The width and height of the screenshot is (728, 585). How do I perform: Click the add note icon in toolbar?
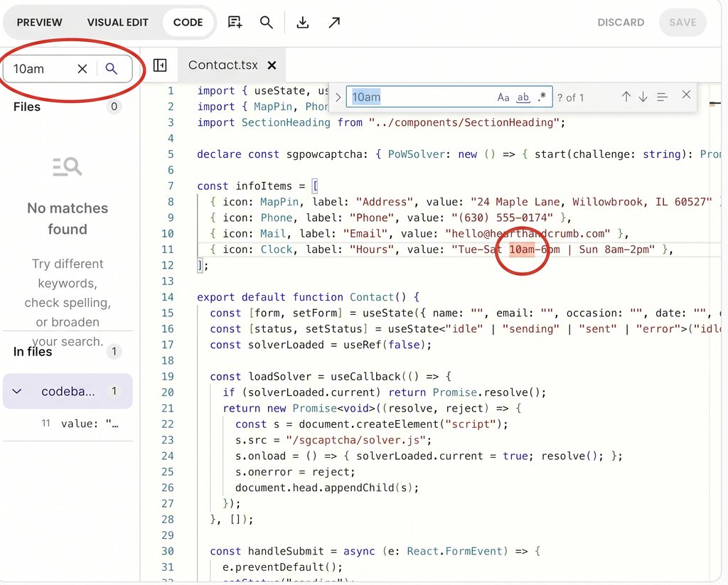pos(235,22)
